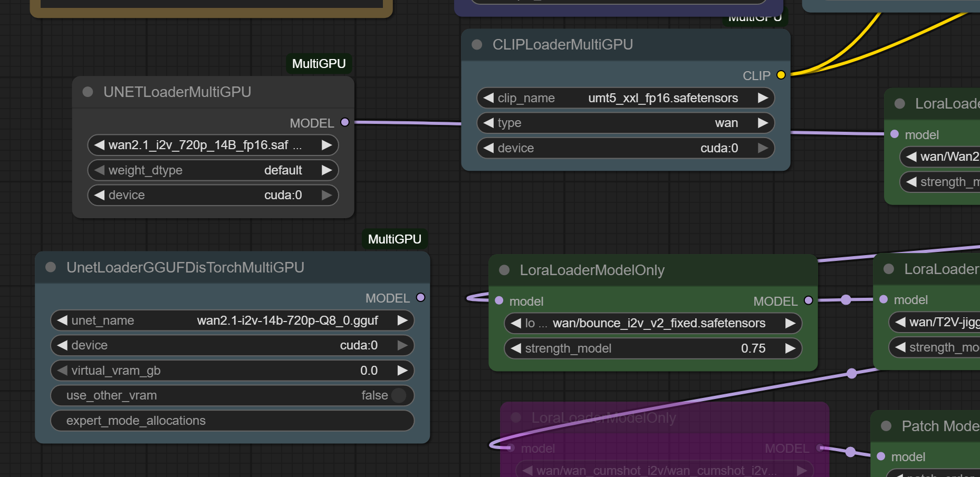
Task: Click the MODEL output of purple muted LoraLoaderModelOnly
Action: tap(820, 448)
